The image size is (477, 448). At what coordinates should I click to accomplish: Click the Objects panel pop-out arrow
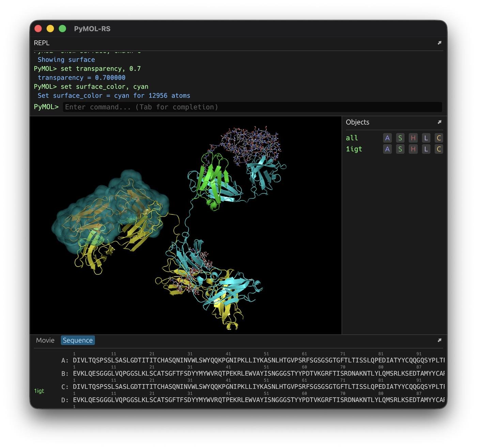pos(439,122)
